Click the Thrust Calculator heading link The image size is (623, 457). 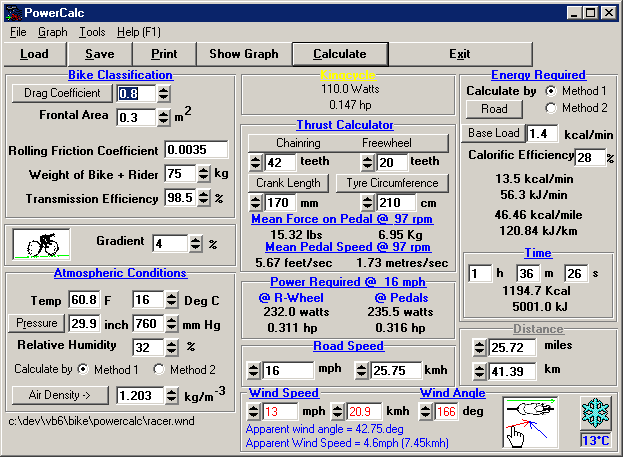[345, 125]
